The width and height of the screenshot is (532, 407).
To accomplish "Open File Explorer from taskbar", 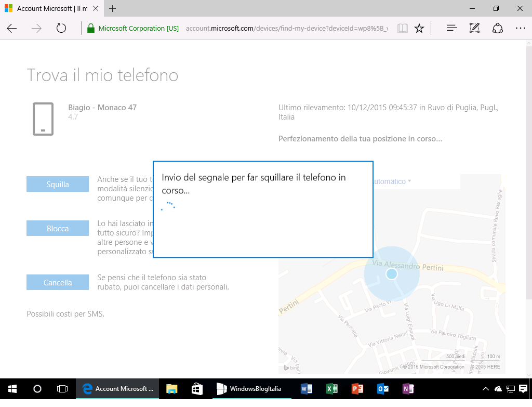I will click(172, 389).
